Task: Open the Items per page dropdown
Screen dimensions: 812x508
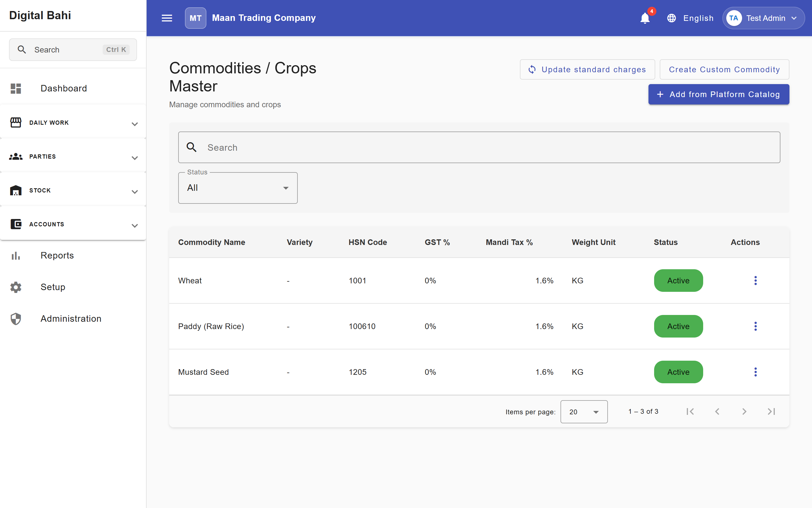Action: pyautogui.click(x=584, y=411)
